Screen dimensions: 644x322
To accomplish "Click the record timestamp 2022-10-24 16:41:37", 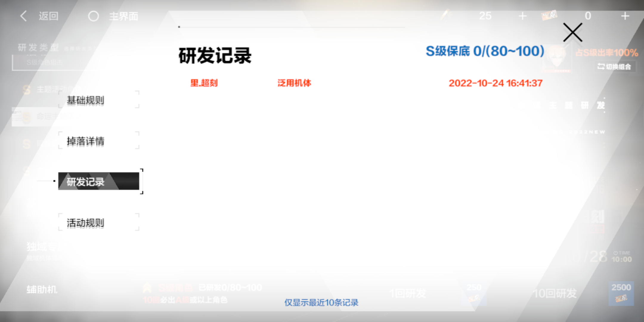I will (x=495, y=83).
